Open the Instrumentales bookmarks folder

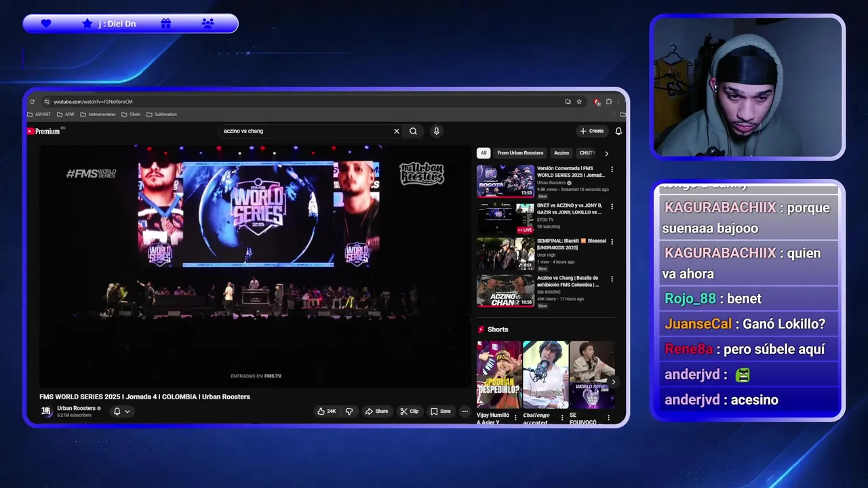click(98, 115)
